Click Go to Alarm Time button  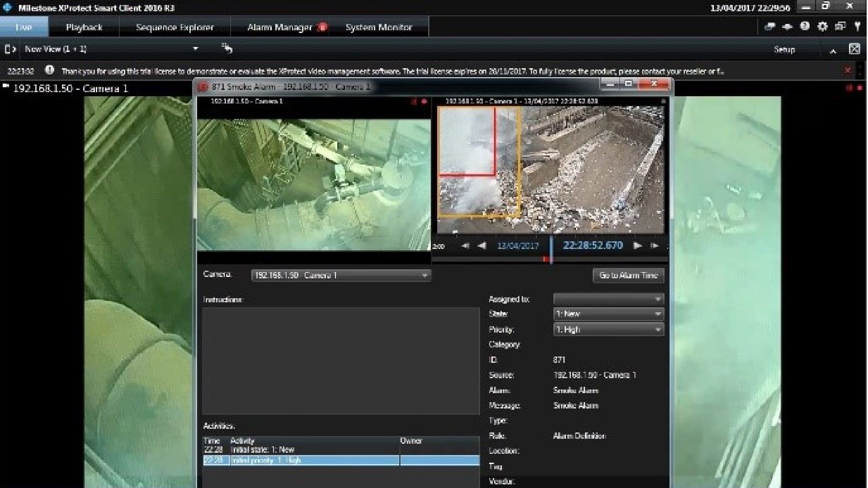pyautogui.click(x=628, y=275)
